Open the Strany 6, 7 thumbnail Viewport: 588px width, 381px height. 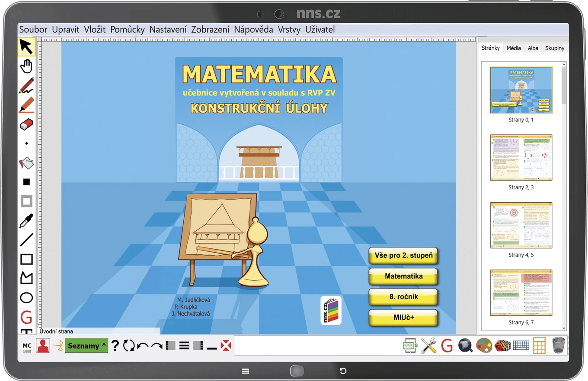[521, 293]
